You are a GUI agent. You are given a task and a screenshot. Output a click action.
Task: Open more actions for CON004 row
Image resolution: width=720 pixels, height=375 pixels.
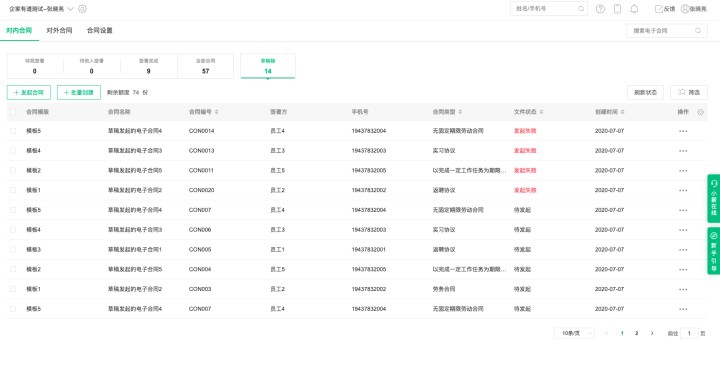tap(683, 270)
